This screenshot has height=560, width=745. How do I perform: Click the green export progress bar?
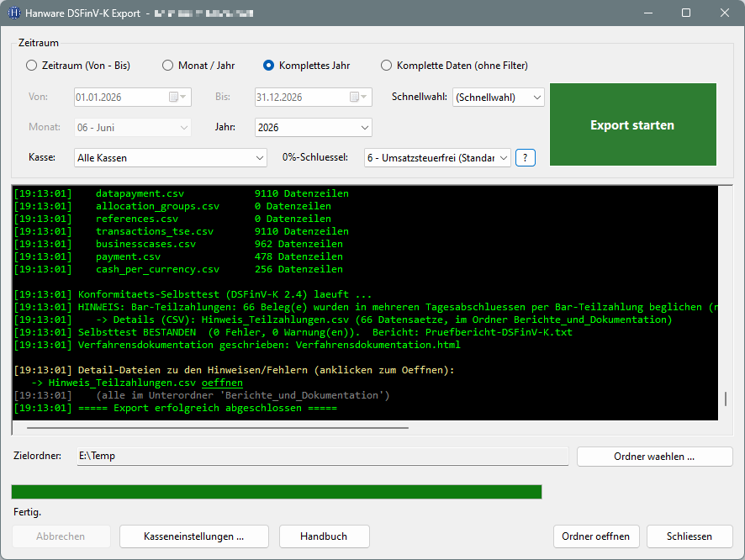pos(277,492)
